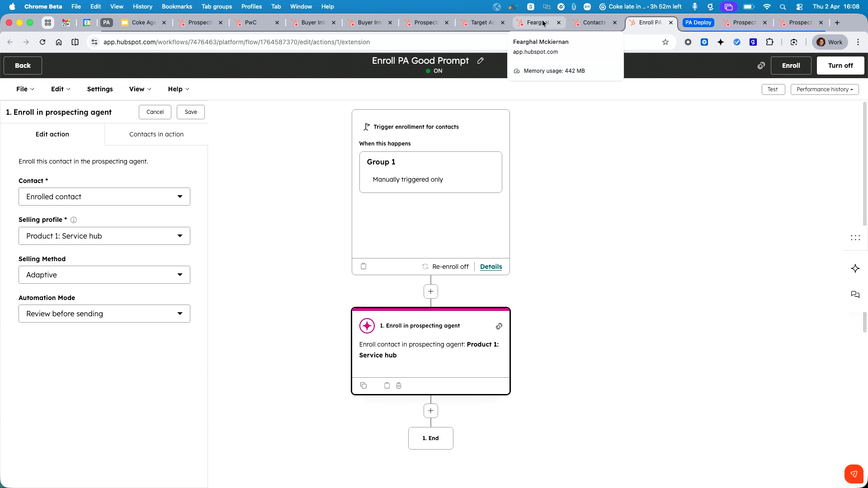868x488 pixels.
Task: Open the trigger Details link
Action: pos(491,267)
